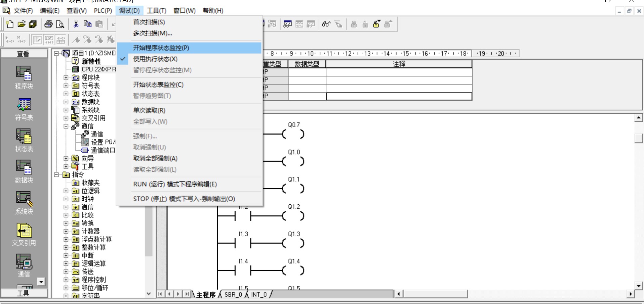644x304 pixels.
Task: Open the PLC(P) menu
Action: click(x=103, y=11)
